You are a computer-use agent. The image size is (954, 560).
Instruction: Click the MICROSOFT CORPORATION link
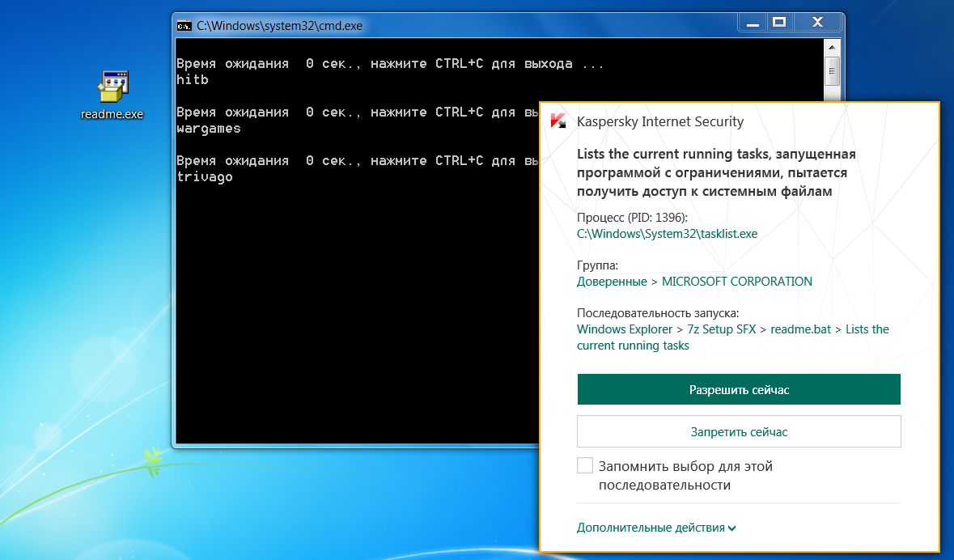pos(737,282)
